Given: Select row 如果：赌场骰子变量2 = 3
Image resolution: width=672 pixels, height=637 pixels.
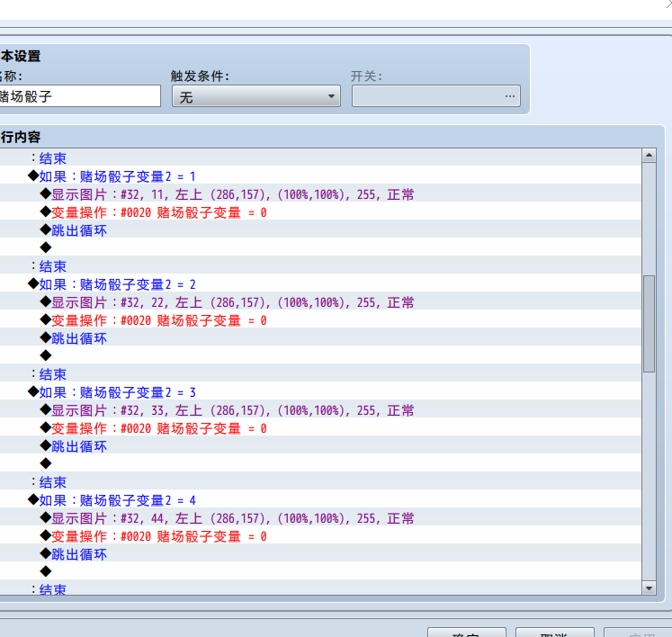Looking at the screenshot, I should (320, 392).
